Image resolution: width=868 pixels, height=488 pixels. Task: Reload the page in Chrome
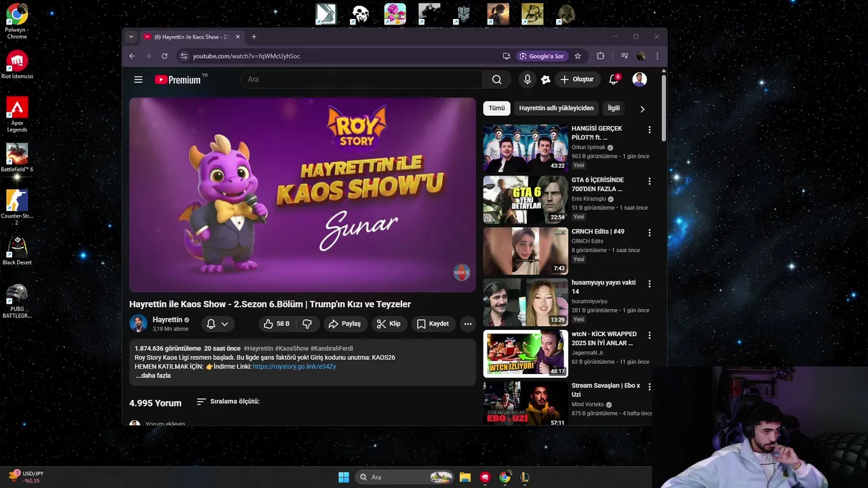coord(164,56)
